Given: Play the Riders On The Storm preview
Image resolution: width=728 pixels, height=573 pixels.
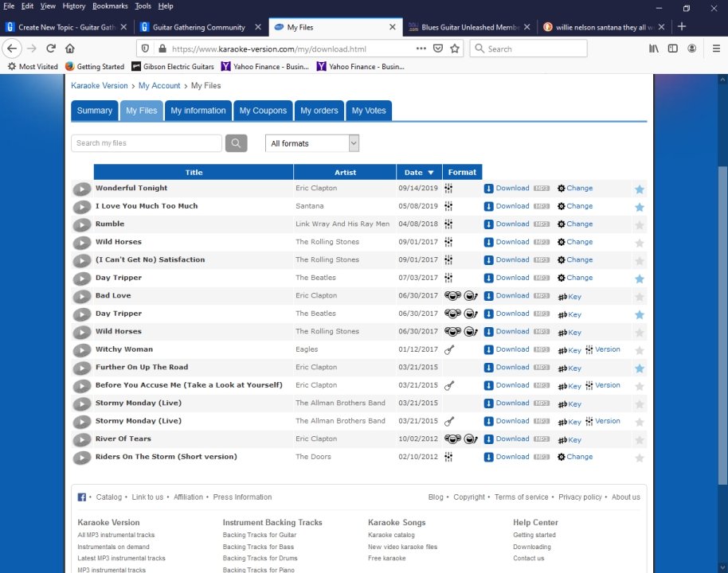Looking at the screenshot, I should coord(82,458).
